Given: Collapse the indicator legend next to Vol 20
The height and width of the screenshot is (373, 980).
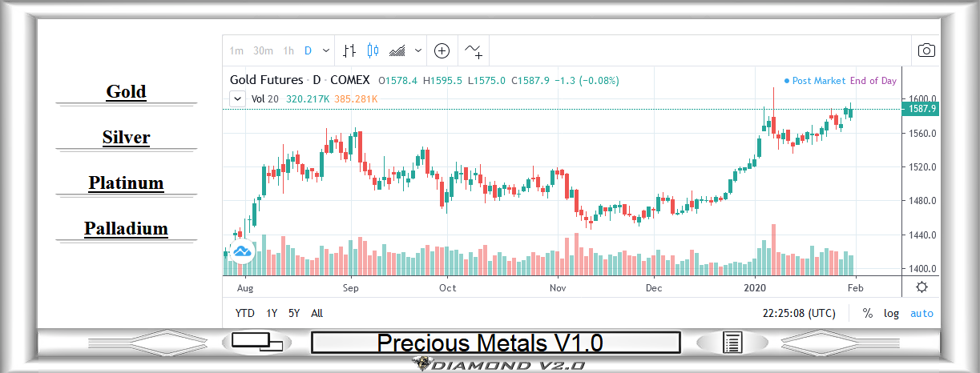Looking at the screenshot, I should click(237, 99).
